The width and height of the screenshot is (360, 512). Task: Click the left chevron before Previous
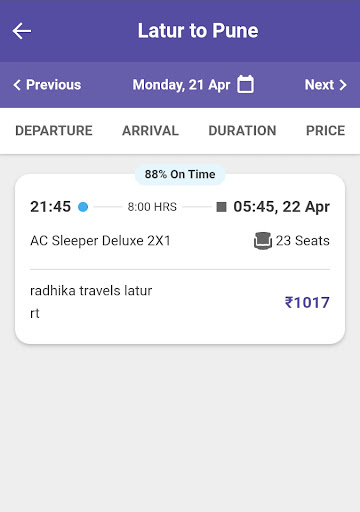pos(17,85)
